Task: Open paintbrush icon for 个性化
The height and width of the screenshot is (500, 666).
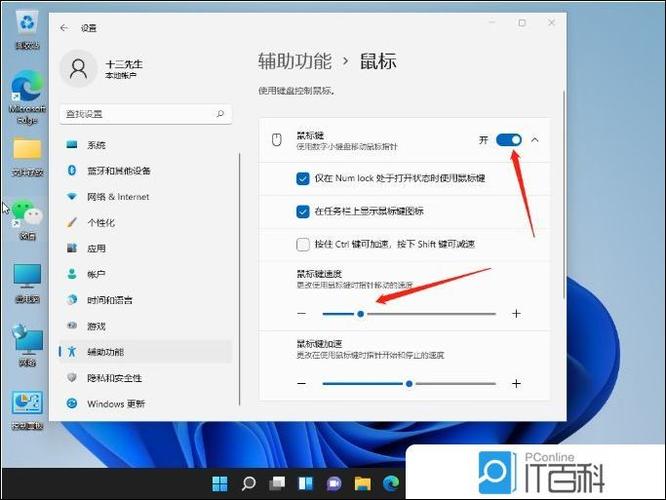Action: coord(72,222)
